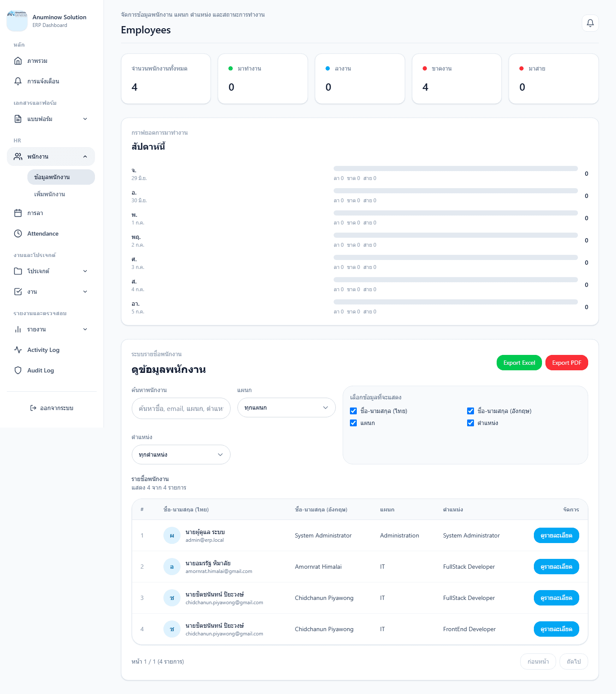616x694 pixels.
Task: Toggle the แผนก column checkbox
Action: point(353,423)
